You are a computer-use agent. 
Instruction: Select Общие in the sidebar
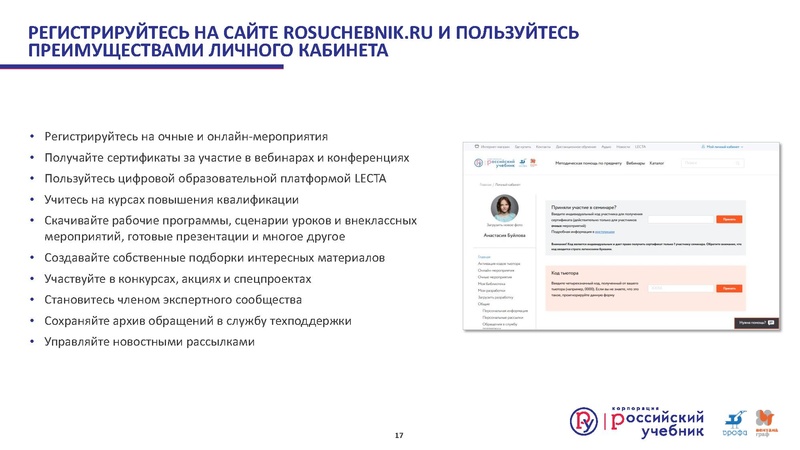point(484,304)
